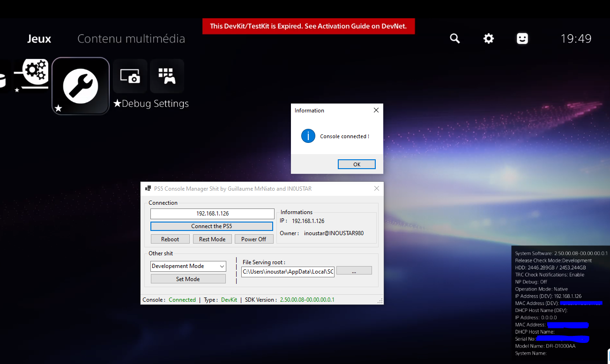Click the Informations IP 192.168.1.126 text

coord(302,221)
